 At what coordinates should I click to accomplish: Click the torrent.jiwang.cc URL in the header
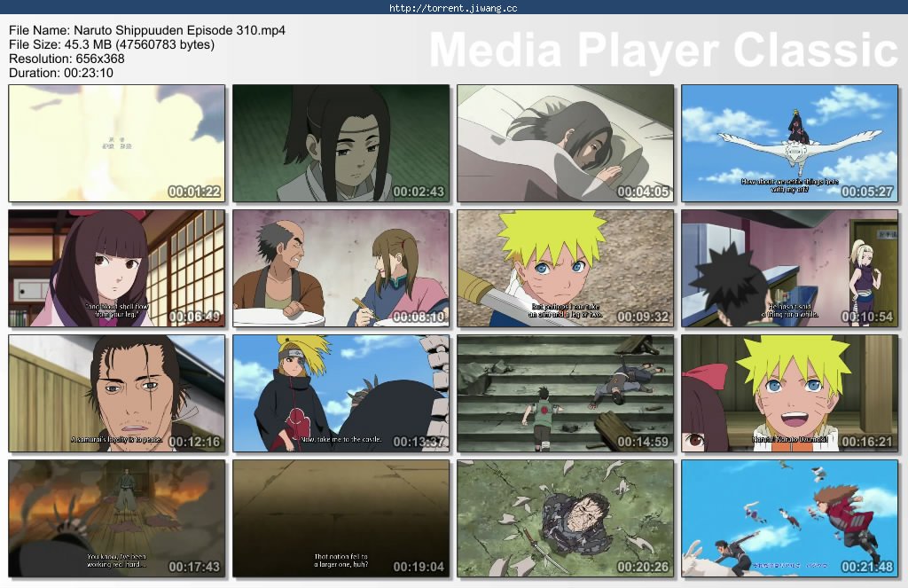pos(453,8)
